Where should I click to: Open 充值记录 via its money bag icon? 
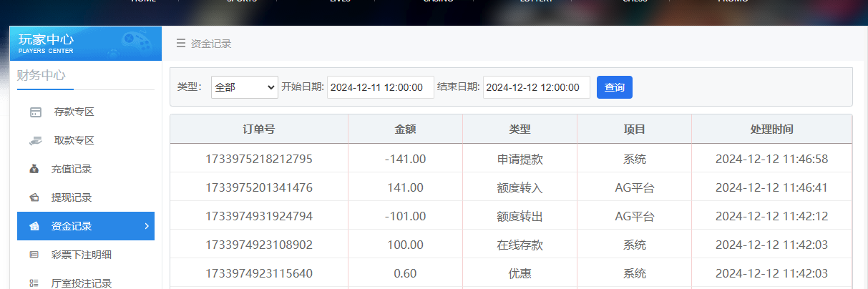[34, 170]
